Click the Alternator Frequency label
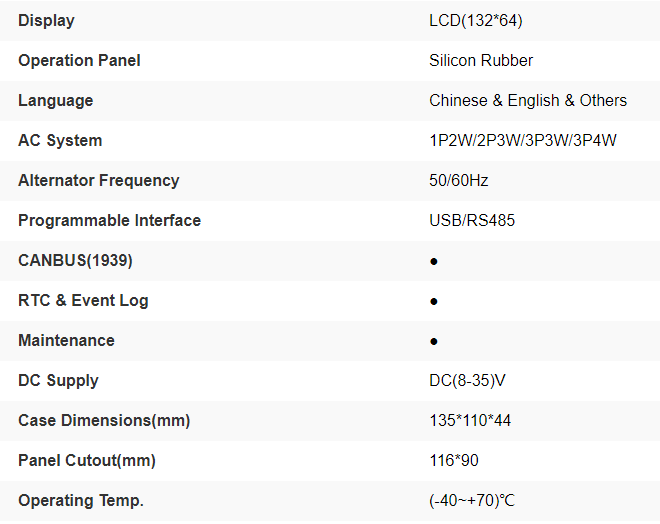Viewport: 660px width, 524px height. tap(99, 180)
